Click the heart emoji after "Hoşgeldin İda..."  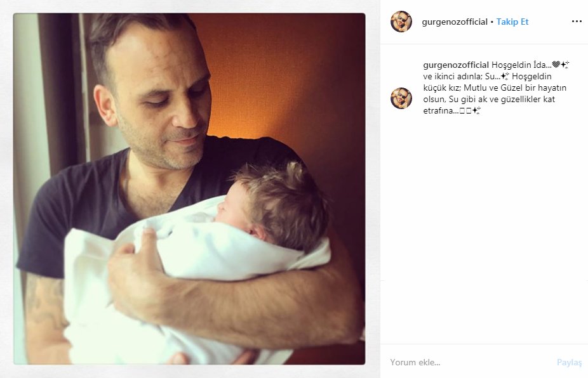(556, 65)
